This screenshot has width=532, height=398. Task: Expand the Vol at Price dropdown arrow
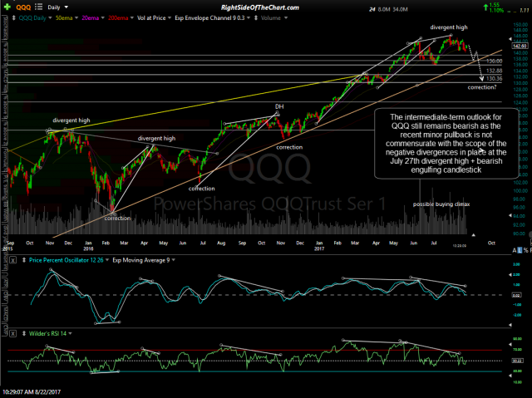[170, 18]
